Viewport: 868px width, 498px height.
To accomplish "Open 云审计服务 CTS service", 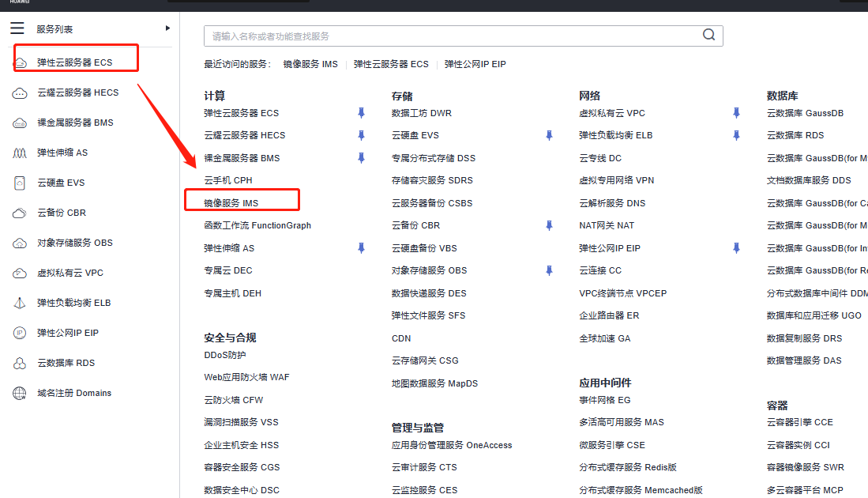I will pos(425,467).
